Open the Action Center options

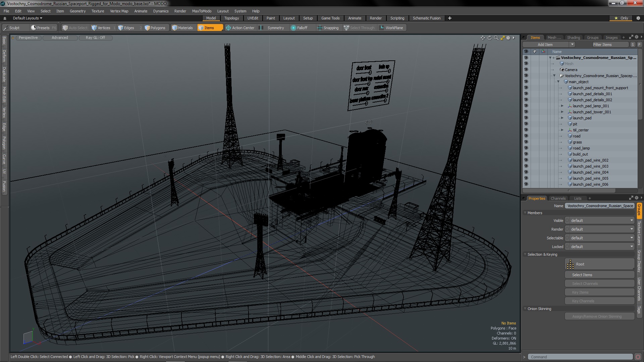tap(240, 28)
